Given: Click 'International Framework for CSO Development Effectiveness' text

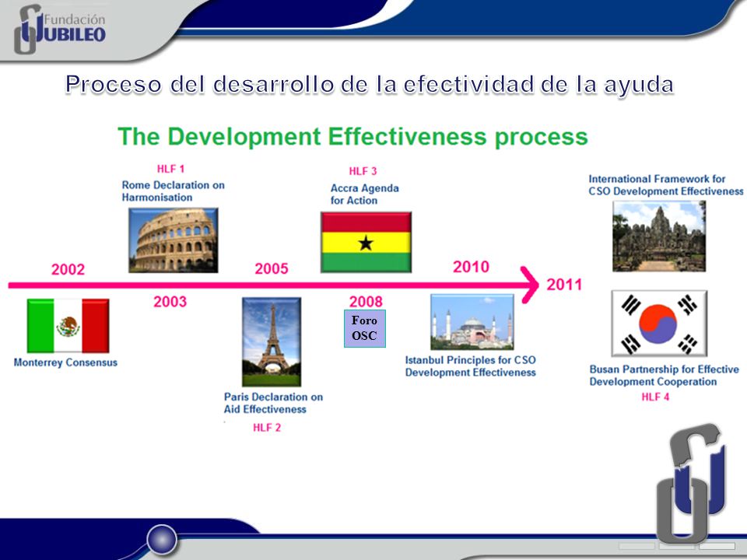Looking at the screenshot, I should click(x=666, y=185).
